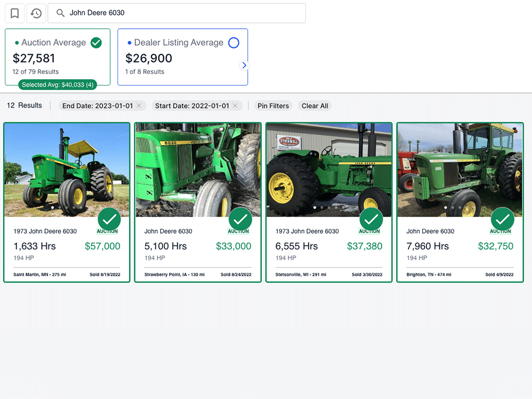Click the $37,380 price
The height and width of the screenshot is (399, 532).
point(364,246)
